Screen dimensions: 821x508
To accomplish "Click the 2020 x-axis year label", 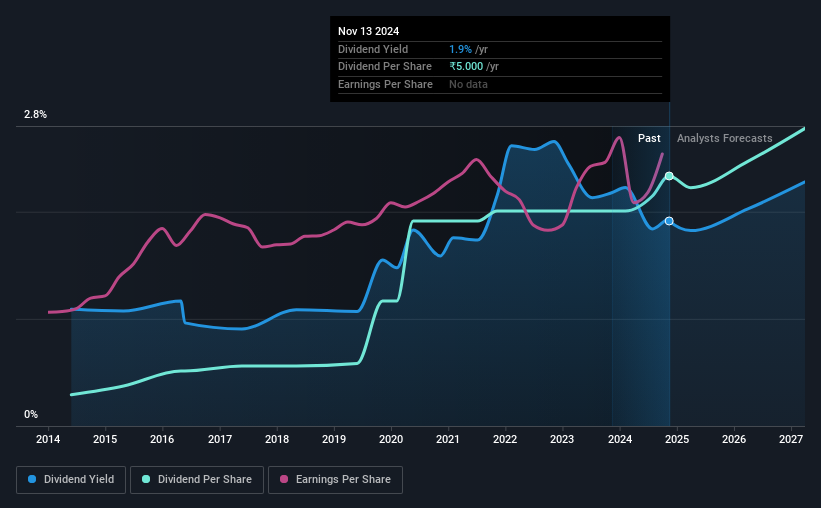I will point(391,439).
